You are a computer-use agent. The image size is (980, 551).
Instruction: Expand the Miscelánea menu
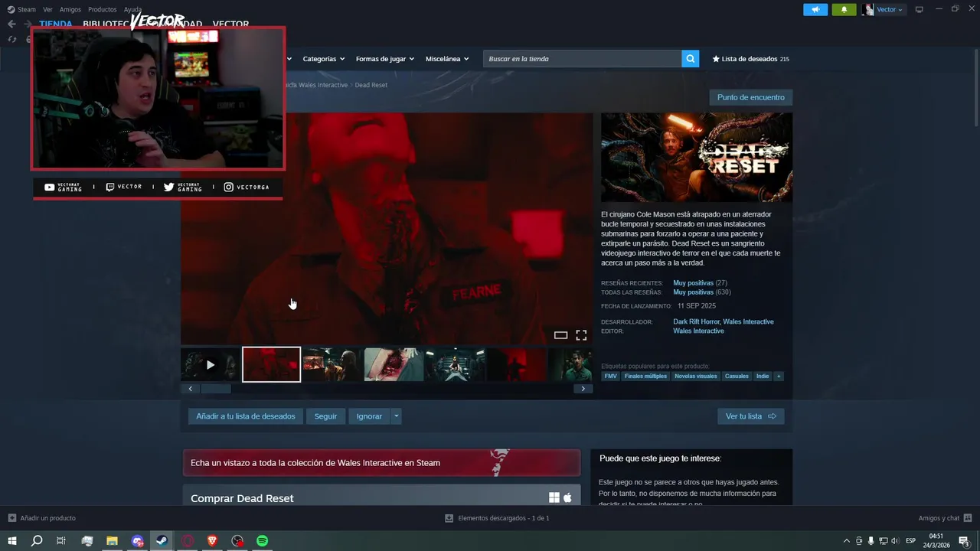[447, 59]
